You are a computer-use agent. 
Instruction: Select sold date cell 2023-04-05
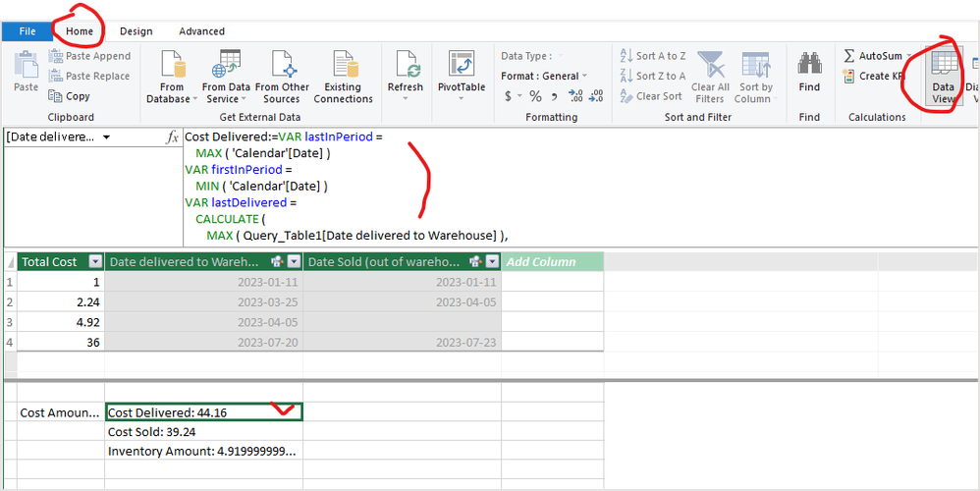402,301
